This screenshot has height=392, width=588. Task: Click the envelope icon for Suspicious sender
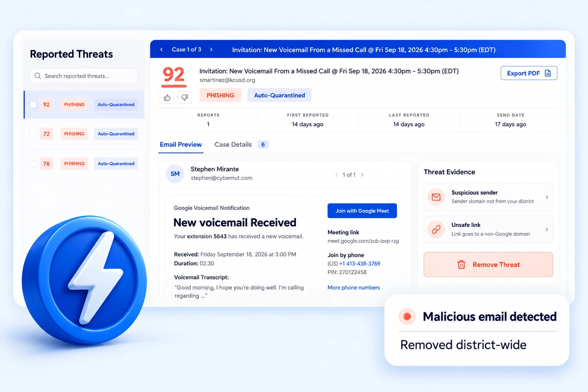[x=436, y=197]
